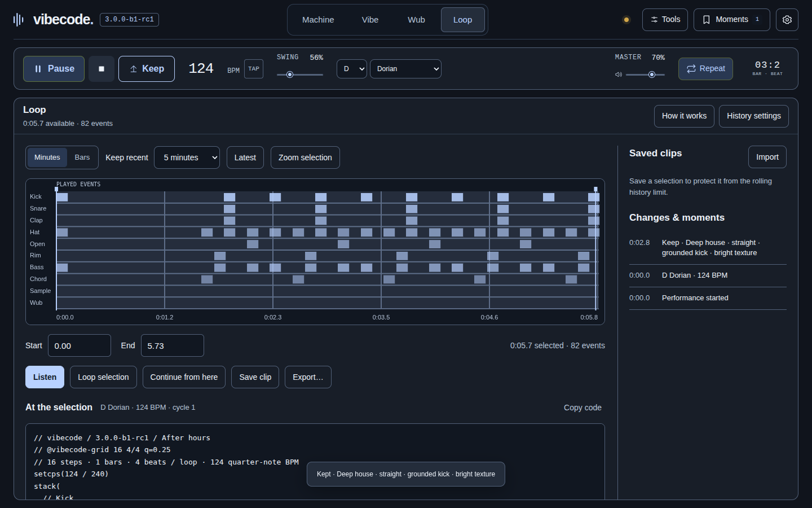Copy code for the selection

(582, 408)
